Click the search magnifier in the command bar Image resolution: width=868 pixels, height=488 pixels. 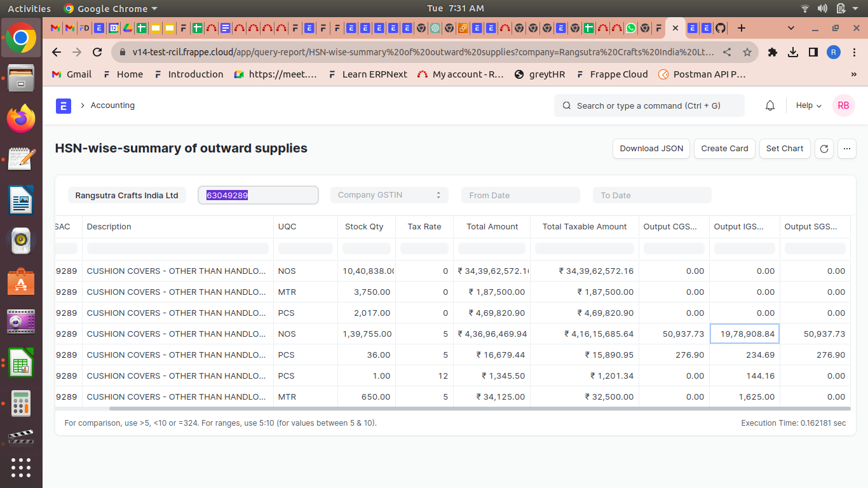[x=566, y=105]
